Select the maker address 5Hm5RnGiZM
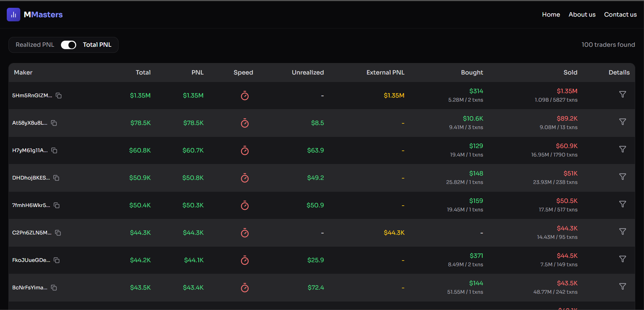 point(32,96)
